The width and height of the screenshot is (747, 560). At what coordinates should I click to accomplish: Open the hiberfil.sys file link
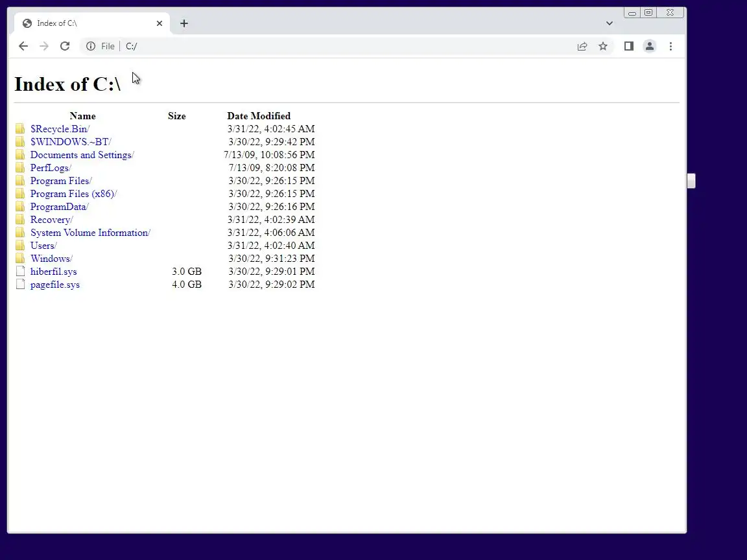[53, 272]
